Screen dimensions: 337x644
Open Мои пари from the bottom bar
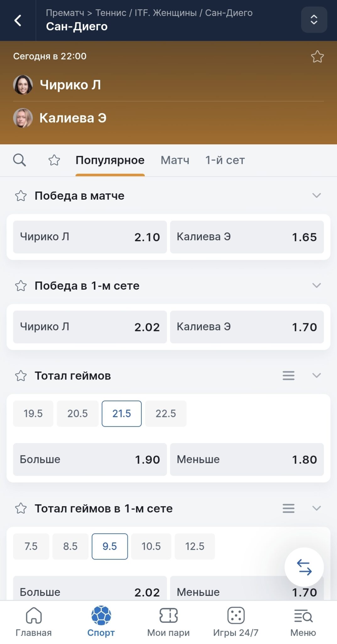(x=168, y=621)
